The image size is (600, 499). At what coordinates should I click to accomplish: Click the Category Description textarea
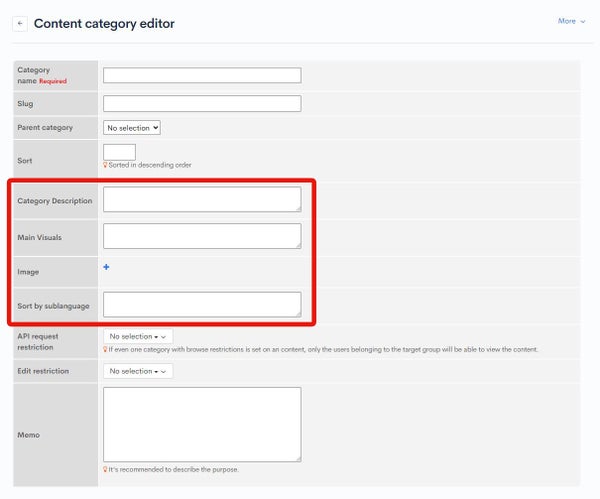202,199
